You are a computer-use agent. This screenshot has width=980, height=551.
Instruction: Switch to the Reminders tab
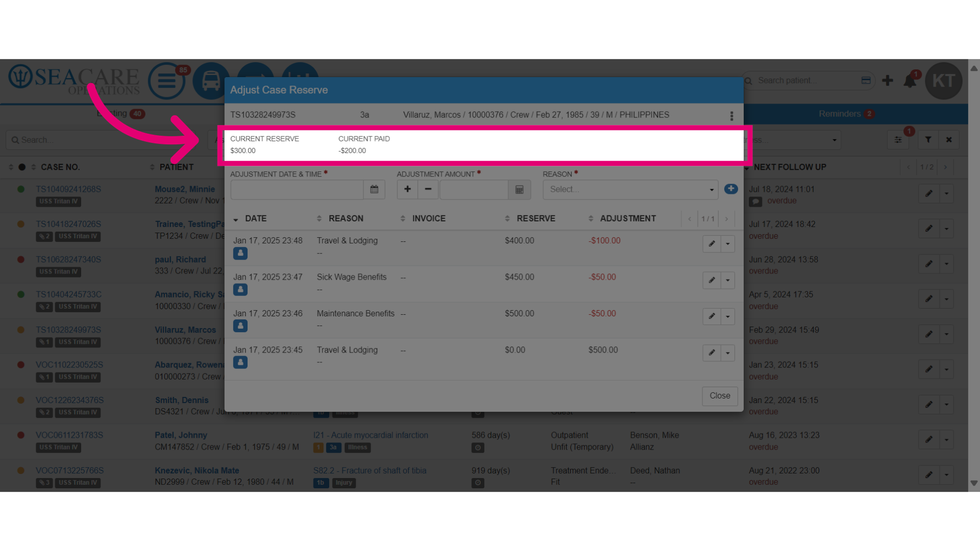846,114
